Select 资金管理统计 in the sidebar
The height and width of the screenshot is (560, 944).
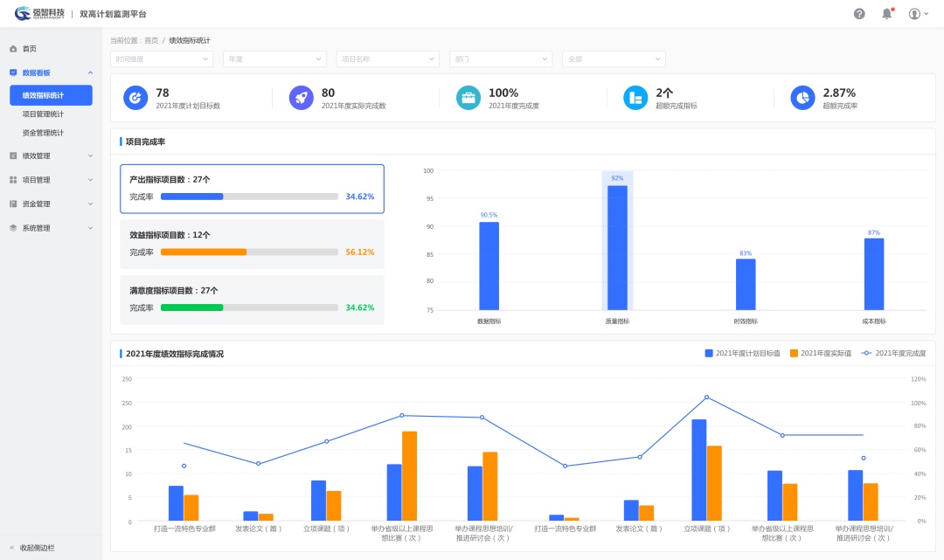tap(43, 133)
